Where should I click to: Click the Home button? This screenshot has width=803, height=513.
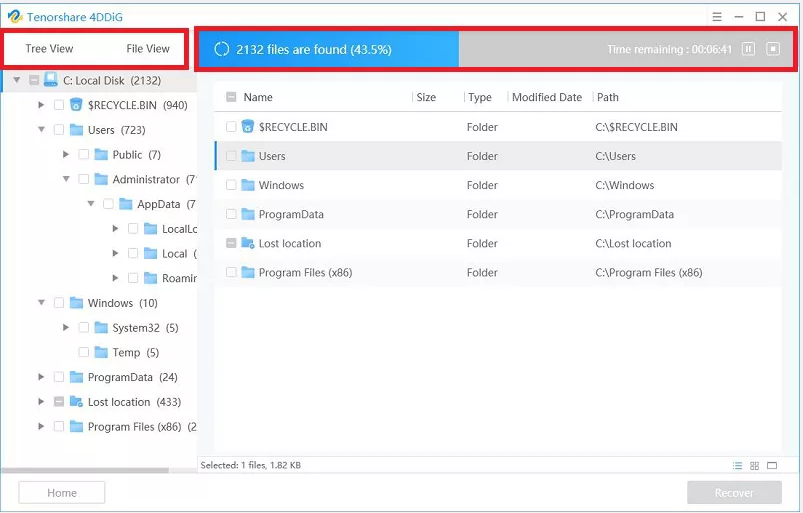click(x=62, y=492)
